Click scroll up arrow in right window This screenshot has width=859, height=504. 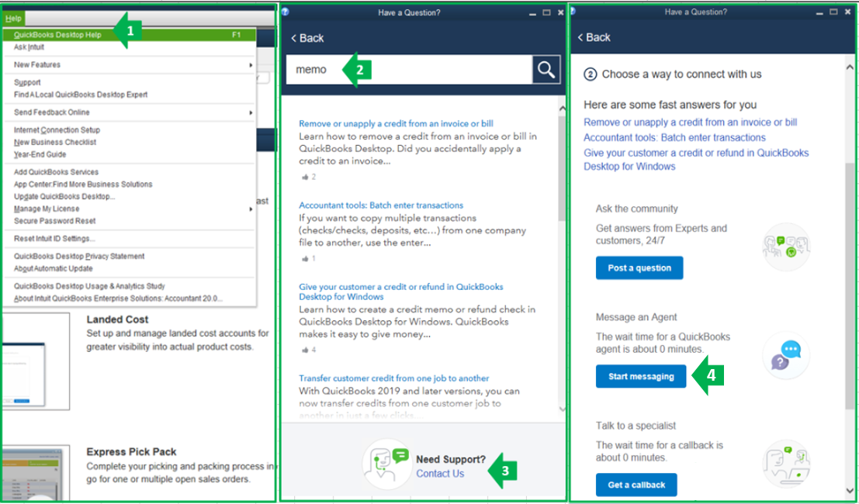click(x=850, y=68)
